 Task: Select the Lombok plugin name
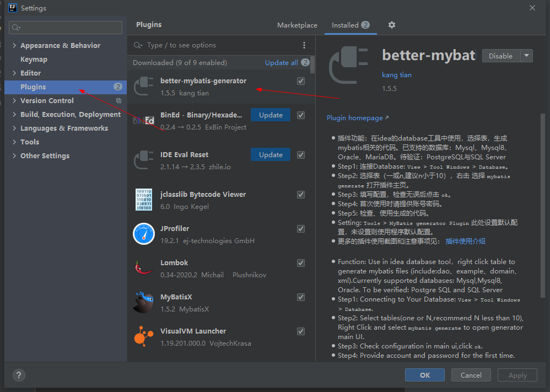pos(174,262)
